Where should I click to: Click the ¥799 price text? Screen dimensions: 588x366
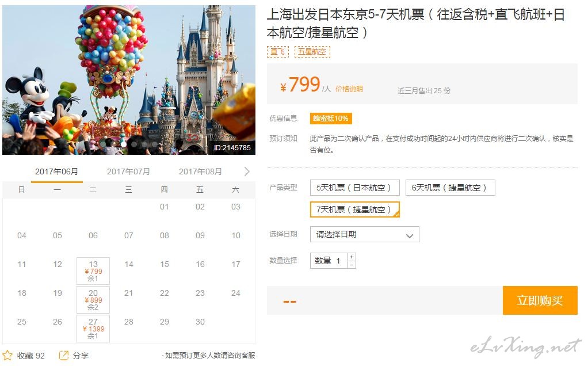pyautogui.click(x=300, y=85)
